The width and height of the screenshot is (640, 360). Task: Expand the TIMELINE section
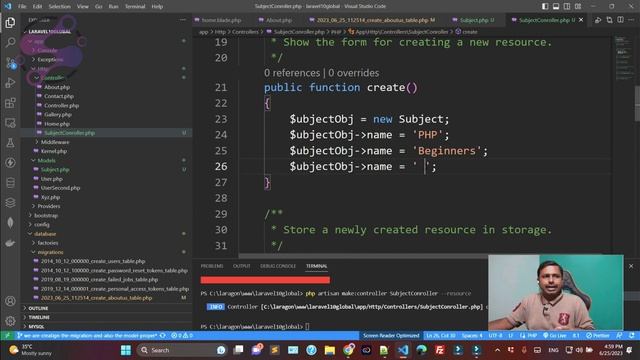(x=39, y=317)
